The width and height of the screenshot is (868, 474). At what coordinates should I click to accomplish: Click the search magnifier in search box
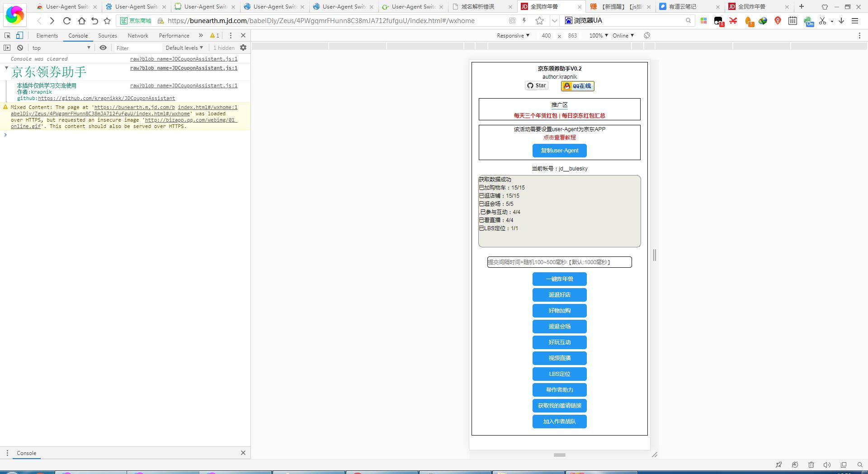[x=688, y=20]
